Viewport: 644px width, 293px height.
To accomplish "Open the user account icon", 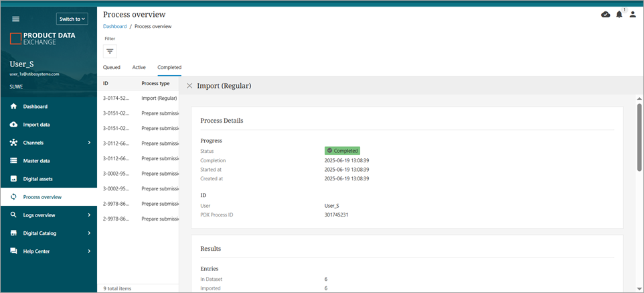I will tap(633, 14).
